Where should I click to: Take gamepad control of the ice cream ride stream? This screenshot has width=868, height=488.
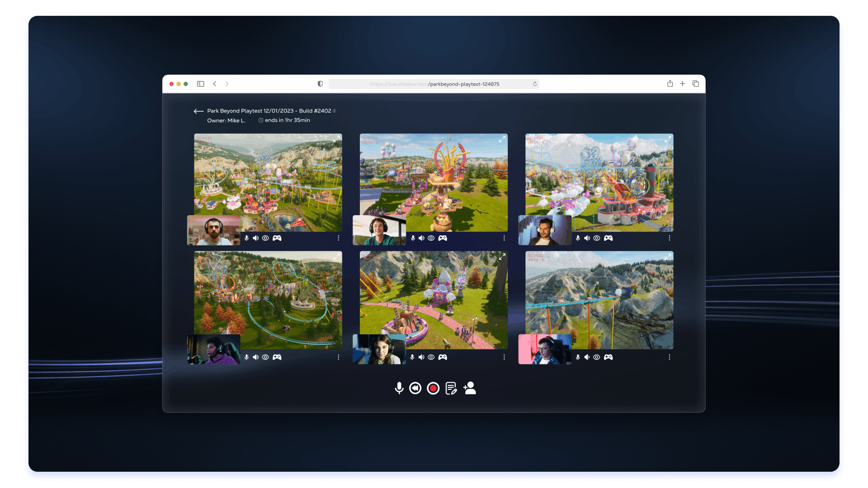click(443, 357)
